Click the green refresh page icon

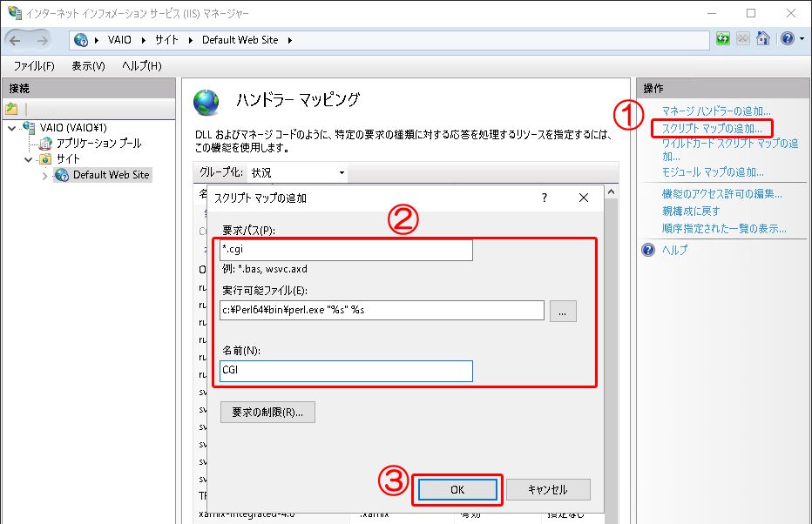723,39
